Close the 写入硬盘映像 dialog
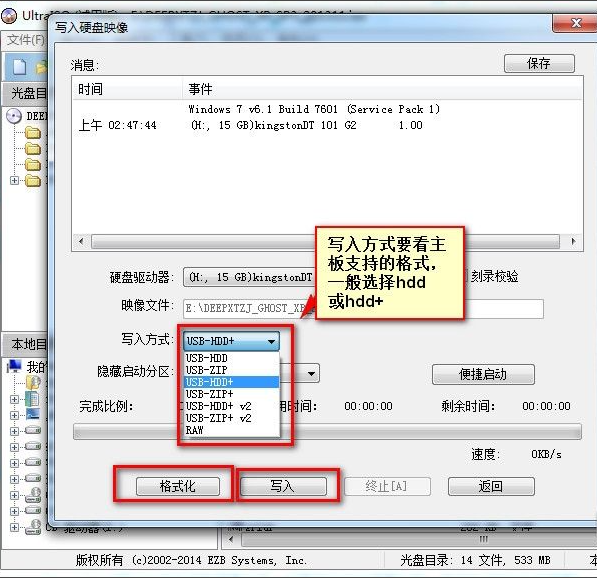This screenshot has height=578, width=597. pos(576,23)
